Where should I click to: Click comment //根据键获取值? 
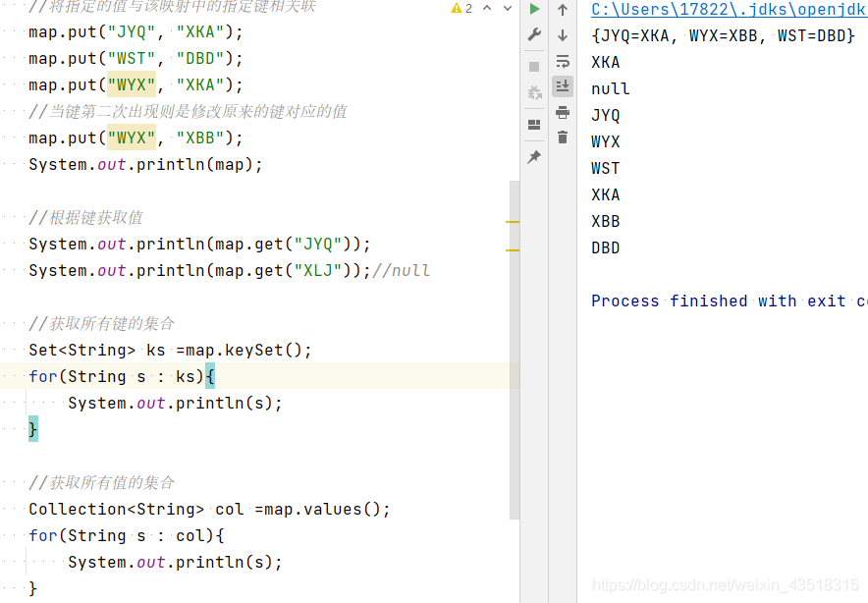[x=85, y=218]
